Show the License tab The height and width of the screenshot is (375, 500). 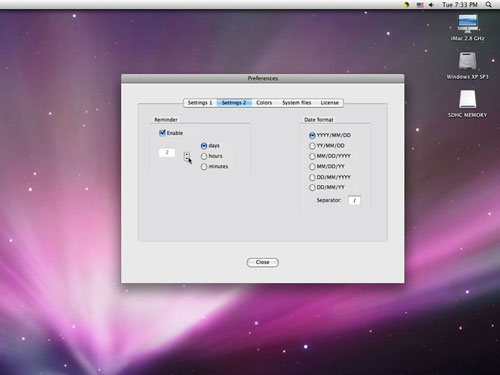[329, 103]
